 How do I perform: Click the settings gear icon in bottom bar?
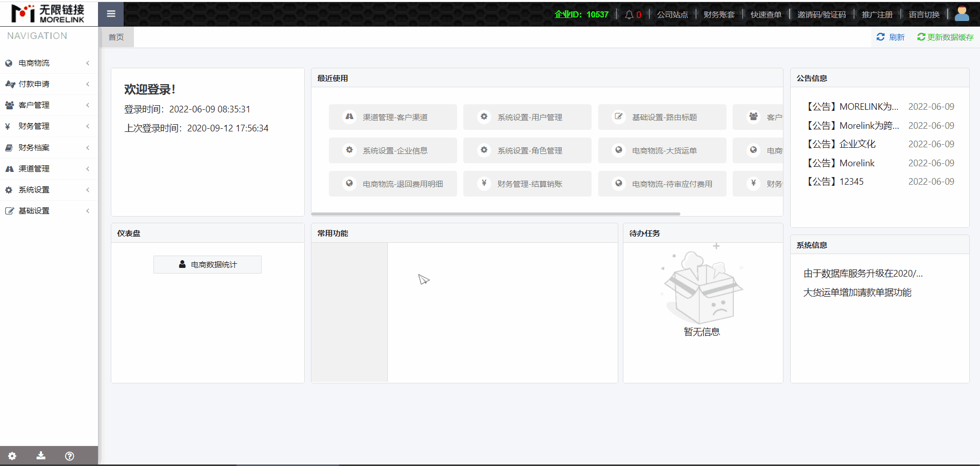click(x=12, y=456)
